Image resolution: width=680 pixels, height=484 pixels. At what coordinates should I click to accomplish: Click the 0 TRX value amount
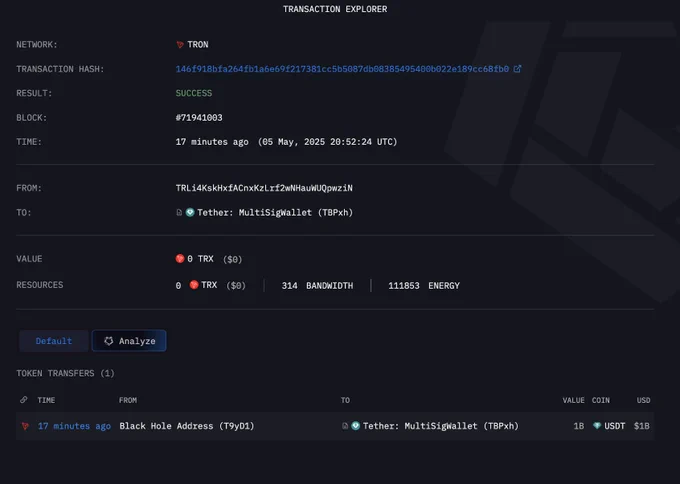[x=200, y=259]
